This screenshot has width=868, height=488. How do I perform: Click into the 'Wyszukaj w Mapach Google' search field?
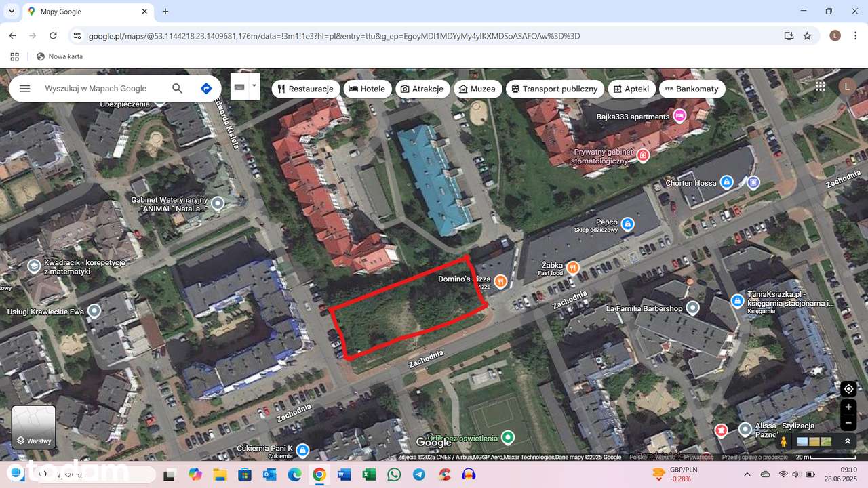96,89
